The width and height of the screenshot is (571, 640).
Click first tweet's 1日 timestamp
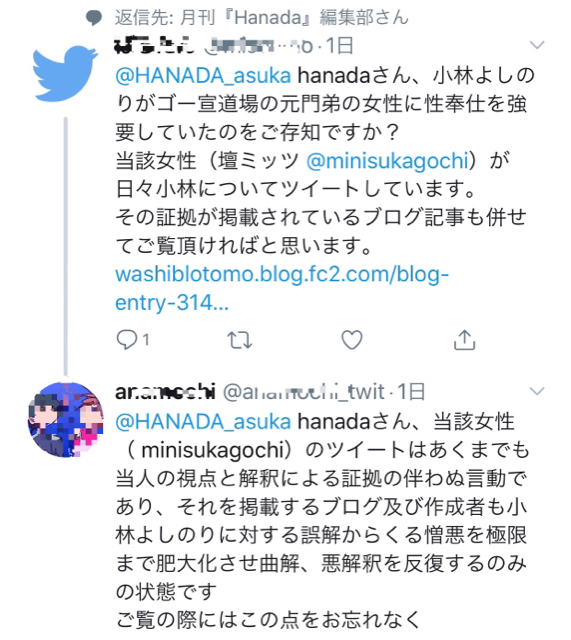[x=339, y=46]
